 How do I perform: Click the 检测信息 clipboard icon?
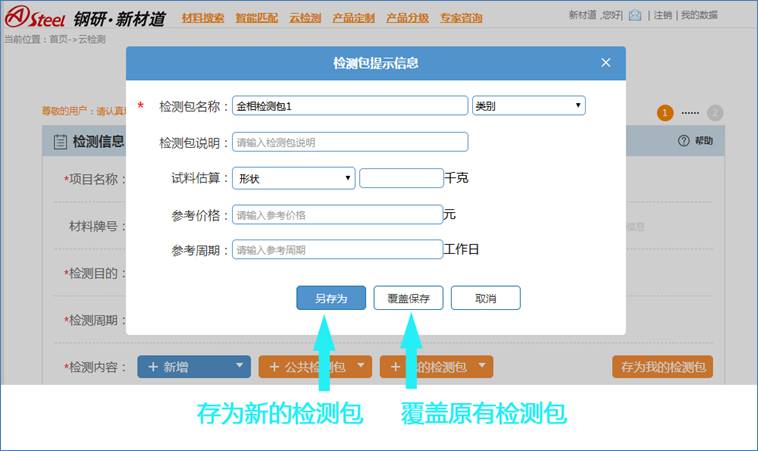60,141
